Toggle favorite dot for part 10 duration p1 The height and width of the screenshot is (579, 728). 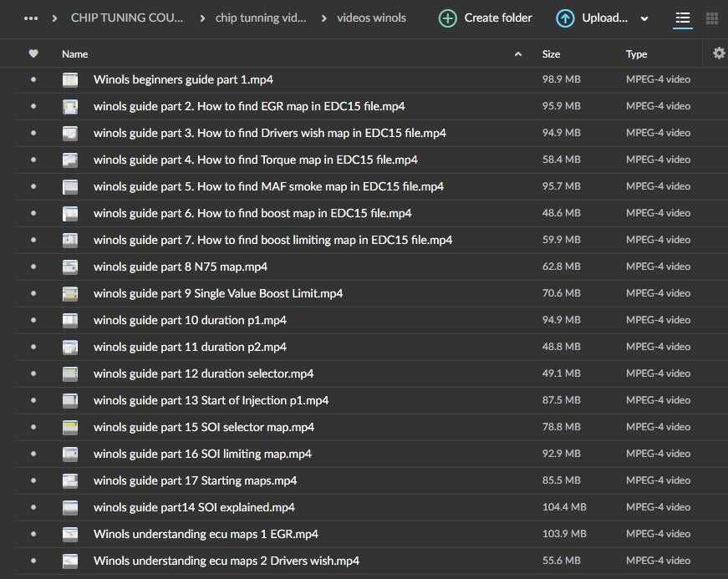click(33, 321)
